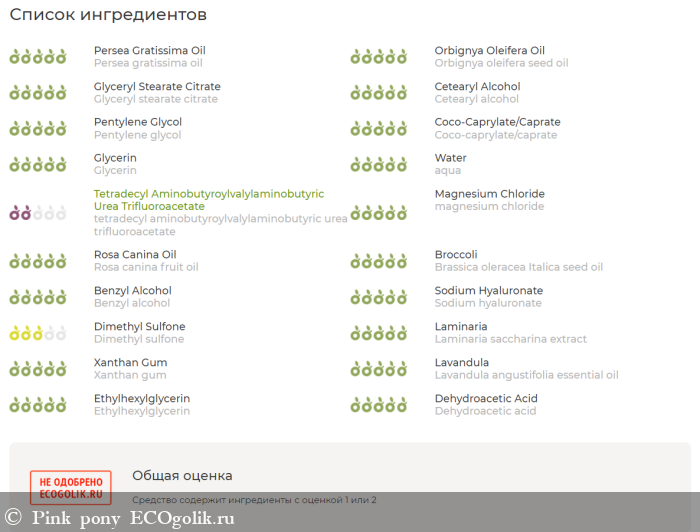
Task: Click the Glyceryl Stearate Citrate ingredient name
Action: tap(157, 87)
